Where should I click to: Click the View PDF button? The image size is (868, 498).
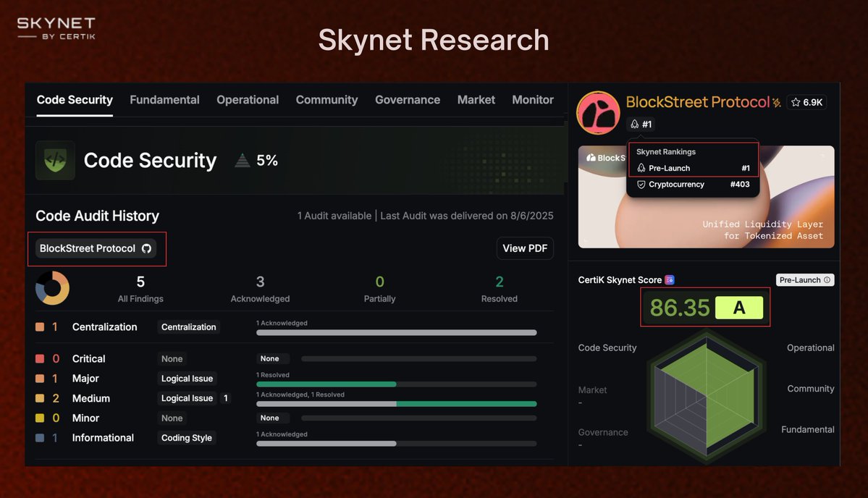tap(525, 248)
